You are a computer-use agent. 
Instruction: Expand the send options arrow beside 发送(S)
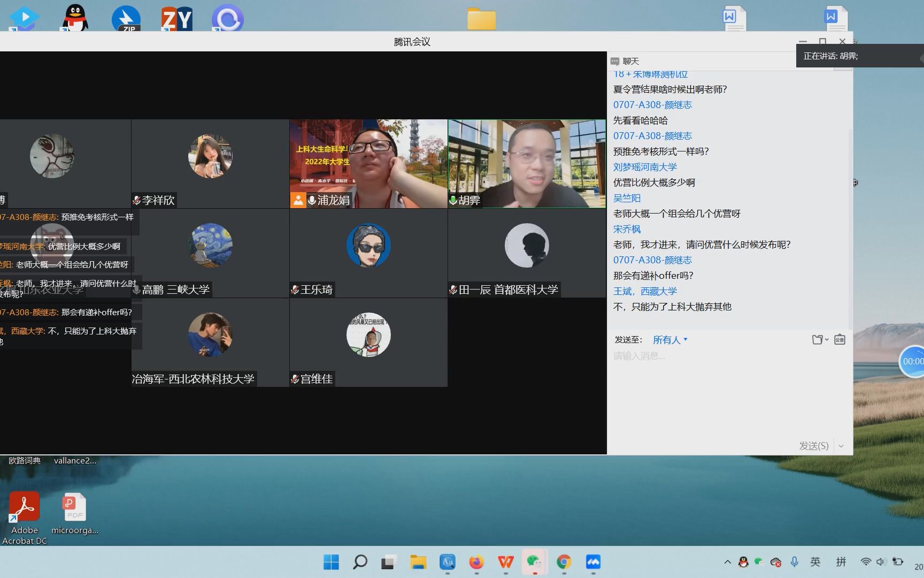coord(841,446)
